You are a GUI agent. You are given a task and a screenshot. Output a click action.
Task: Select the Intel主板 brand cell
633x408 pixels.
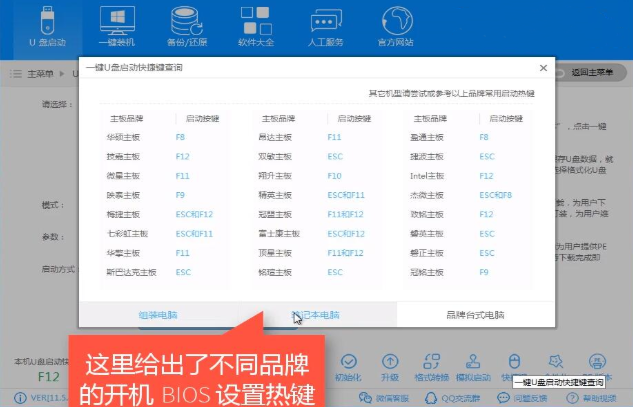pyautogui.click(x=427, y=176)
